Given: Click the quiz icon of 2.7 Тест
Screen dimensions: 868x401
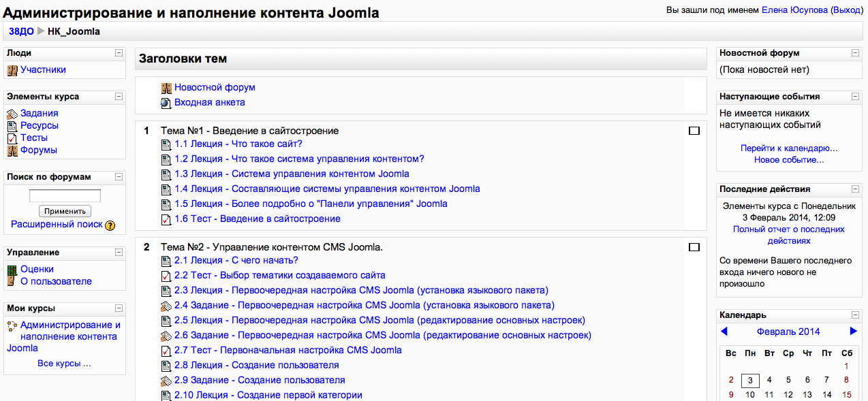Looking at the screenshot, I should pyautogui.click(x=166, y=351).
